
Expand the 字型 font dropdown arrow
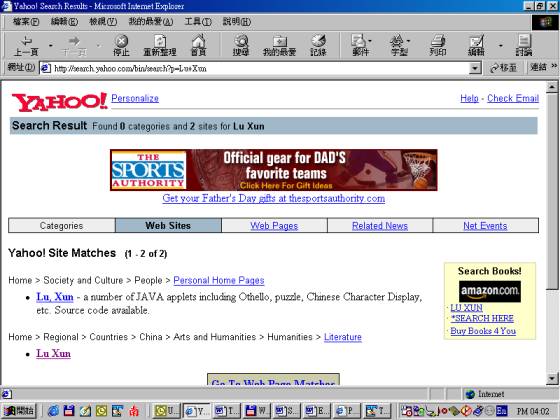point(409,41)
